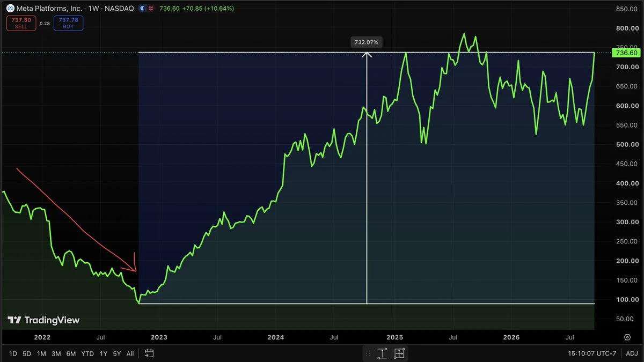The width and height of the screenshot is (644, 362).
Task: Open chart settings gear icon
Action: tap(627, 337)
